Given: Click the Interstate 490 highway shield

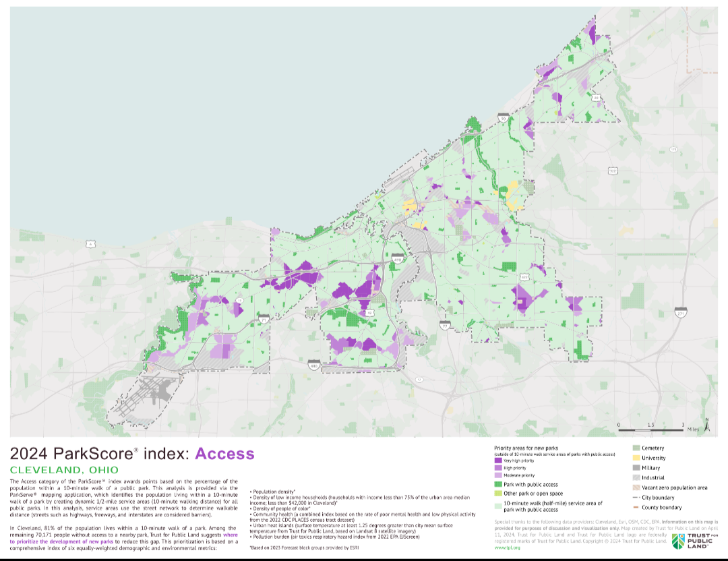Looking at the screenshot, I should (397, 259).
